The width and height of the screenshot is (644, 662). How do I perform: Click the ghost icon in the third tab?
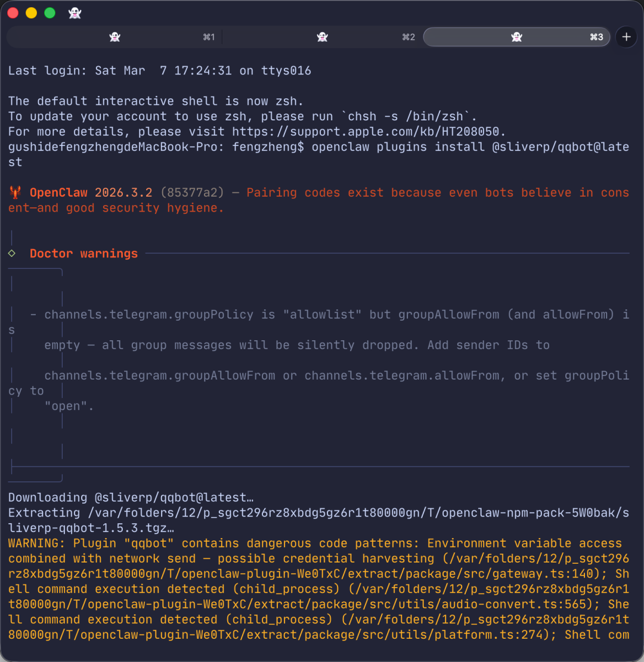pyautogui.click(x=516, y=37)
